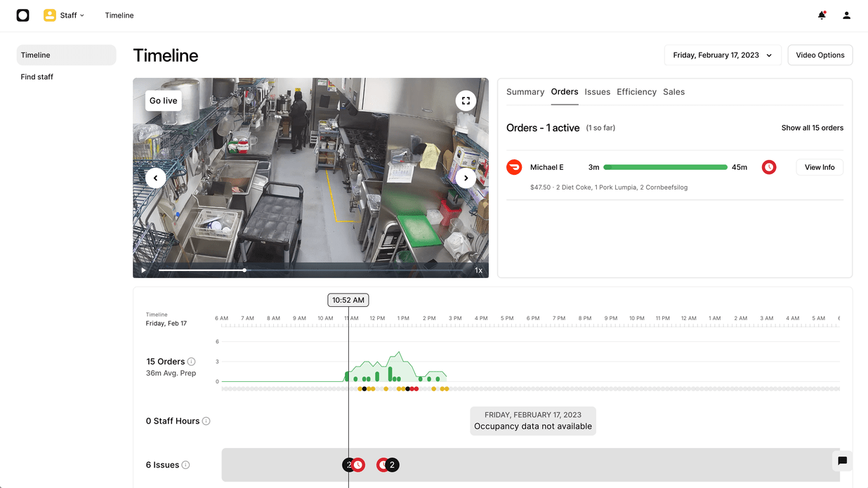Image resolution: width=868 pixels, height=488 pixels.
Task: Switch to the Efficiency tab
Action: point(636,92)
